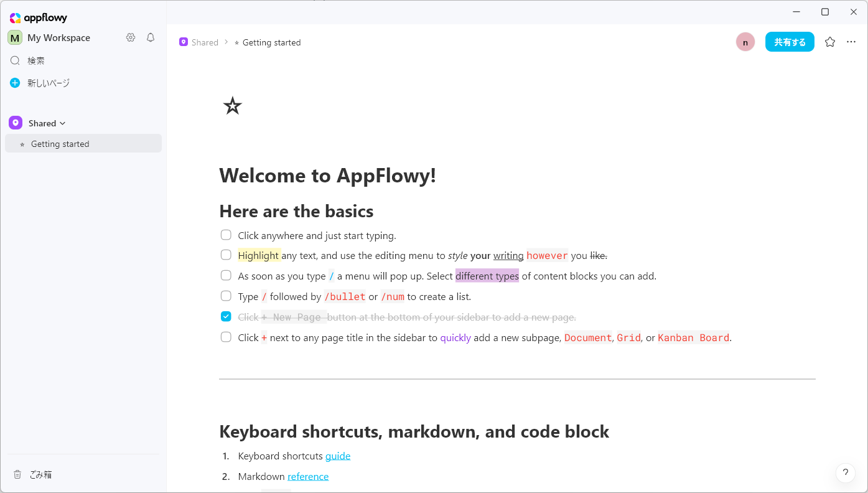Uncheck the '+ New Page' completed checkbox
This screenshot has height=493, width=868.
tap(226, 316)
